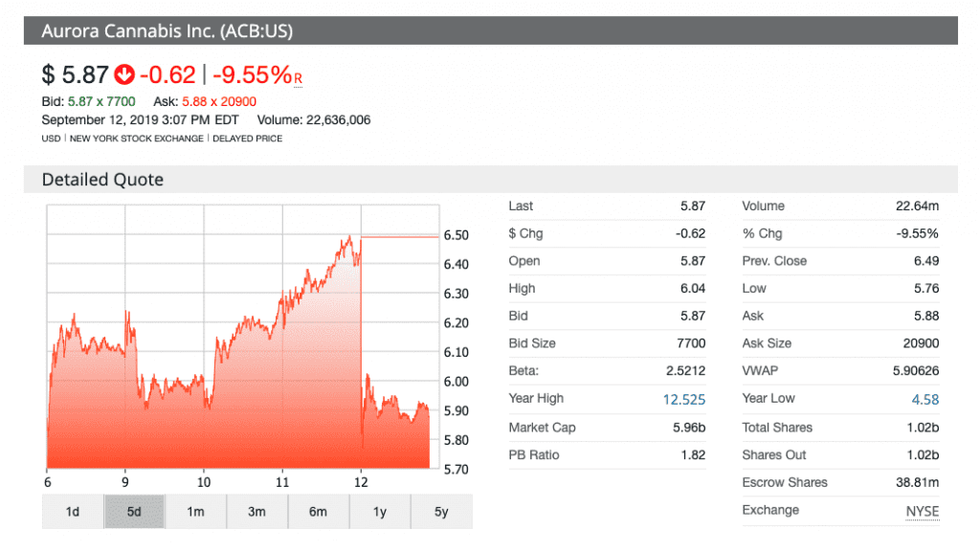
Task: Select the 5d chart range tab
Action: (x=134, y=512)
